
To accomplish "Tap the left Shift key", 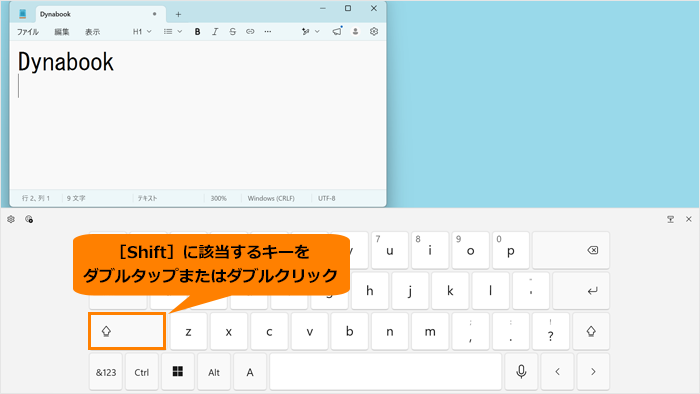I will click(127, 331).
